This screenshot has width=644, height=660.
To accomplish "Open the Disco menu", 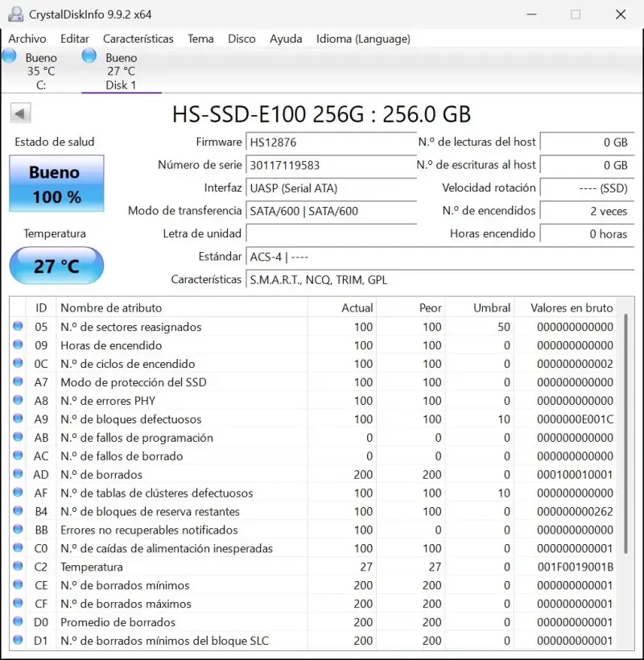I will (x=242, y=39).
